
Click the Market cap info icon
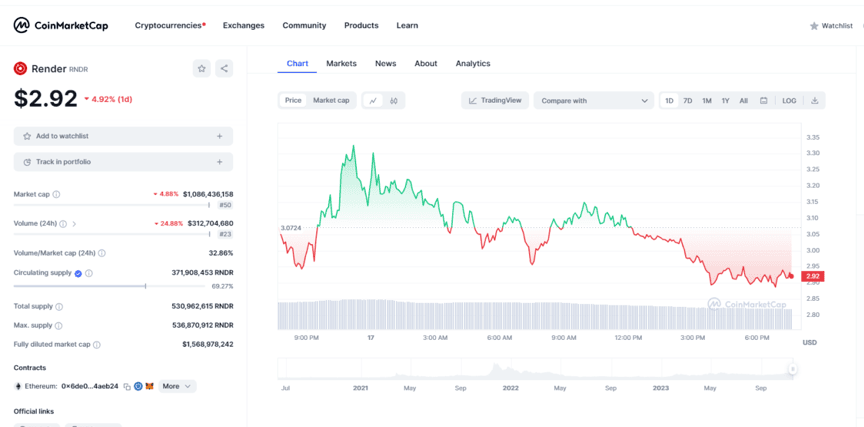click(x=56, y=194)
